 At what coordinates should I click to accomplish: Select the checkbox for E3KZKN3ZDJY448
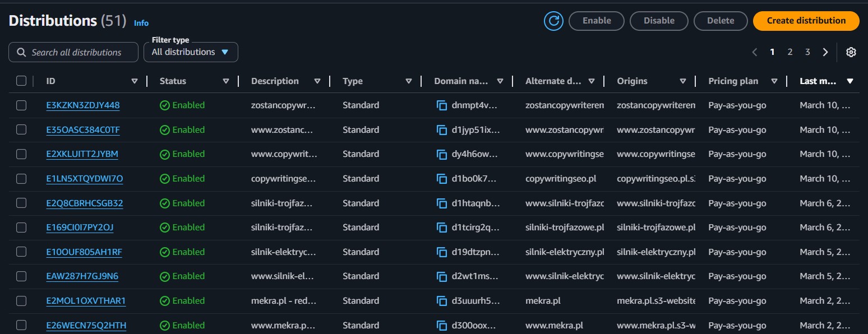(21, 105)
